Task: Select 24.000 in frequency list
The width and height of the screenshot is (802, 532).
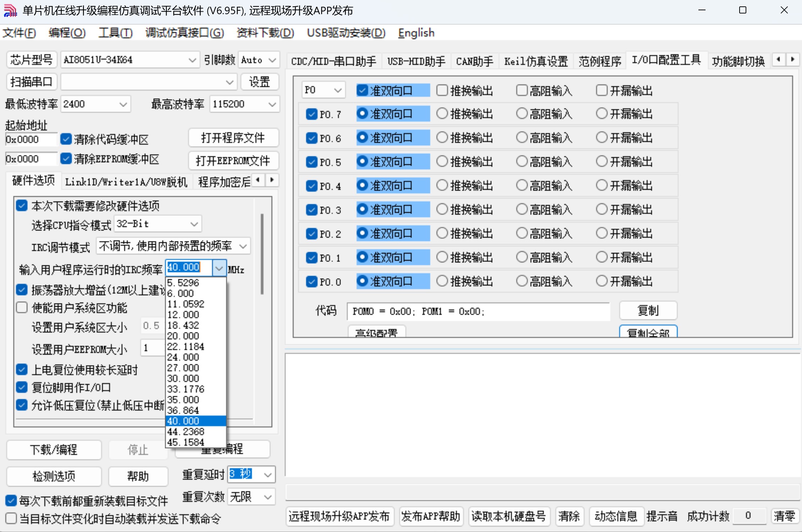Action: tap(183, 357)
